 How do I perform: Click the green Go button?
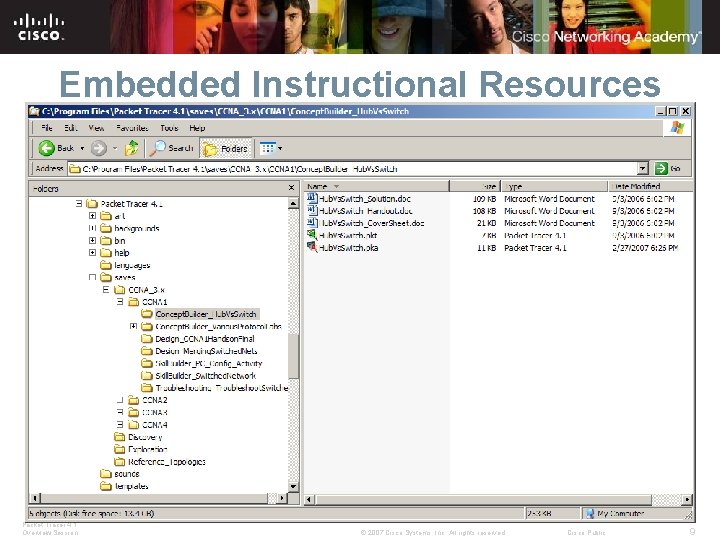668,169
